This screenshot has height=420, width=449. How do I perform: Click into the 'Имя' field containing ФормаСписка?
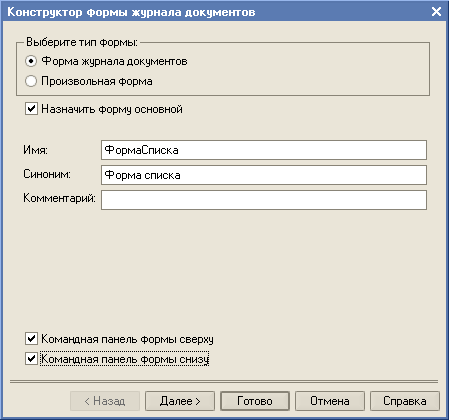[x=264, y=150]
